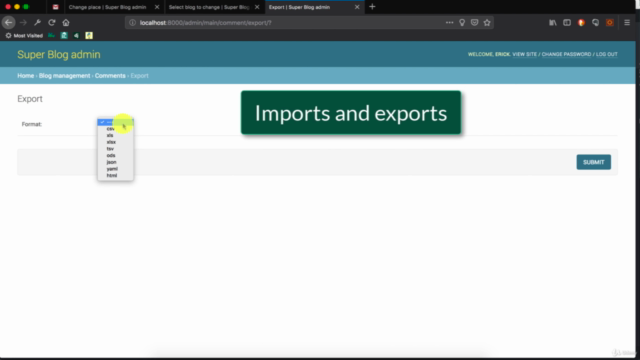Go to the browser home icon
Image resolution: width=640 pixels, height=360 pixels.
[x=66, y=22]
